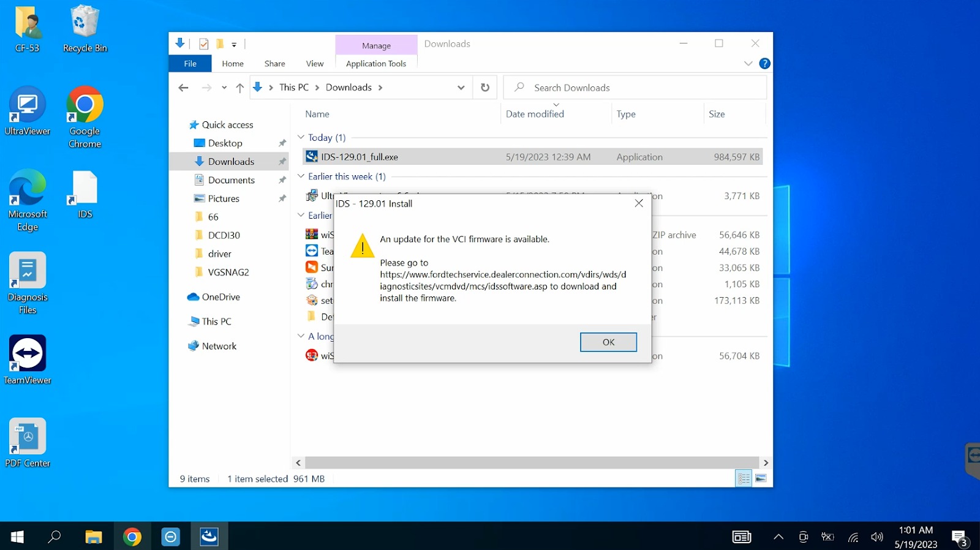Open Chrome from the taskbar
This screenshot has height=550, width=980.
(x=132, y=537)
